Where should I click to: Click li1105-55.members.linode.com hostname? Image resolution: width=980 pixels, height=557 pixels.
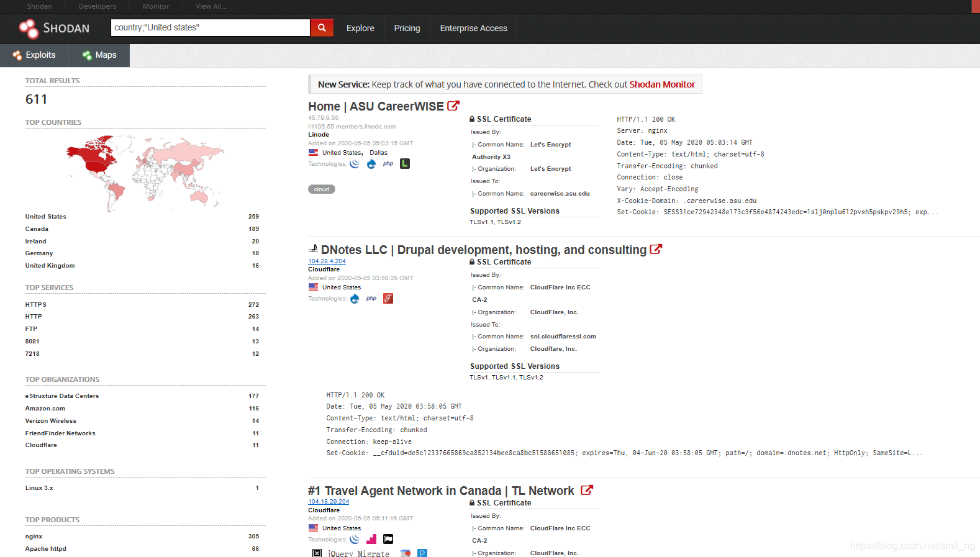[x=352, y=127]
